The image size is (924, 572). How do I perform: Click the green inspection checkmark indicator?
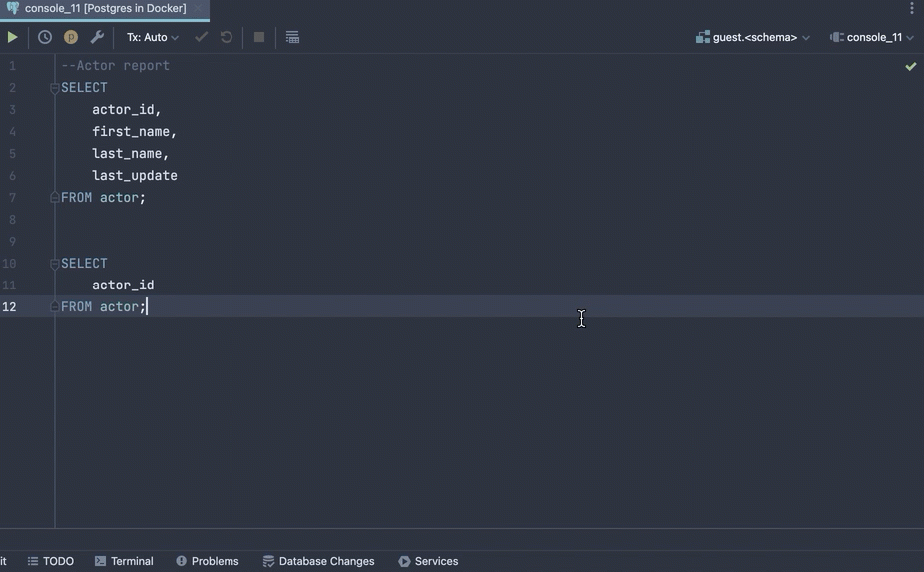(x=911, y=66)
